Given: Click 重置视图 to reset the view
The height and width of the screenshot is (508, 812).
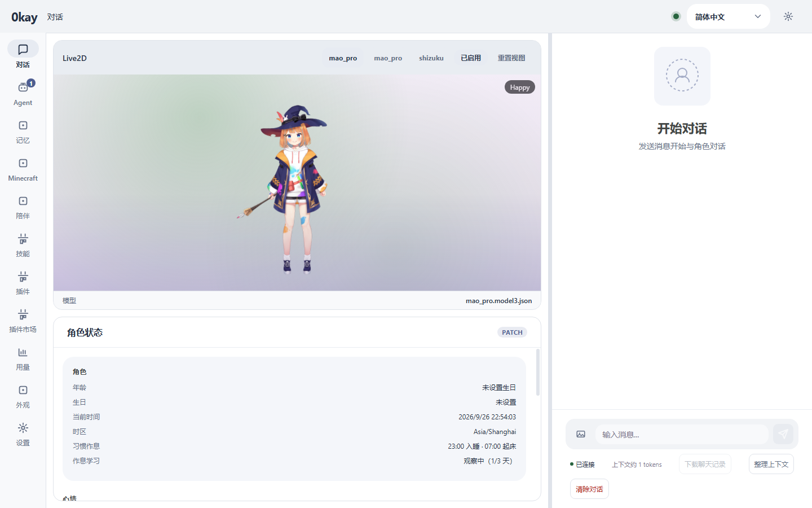Looking at the screenshot, I should tap(511, 58).
